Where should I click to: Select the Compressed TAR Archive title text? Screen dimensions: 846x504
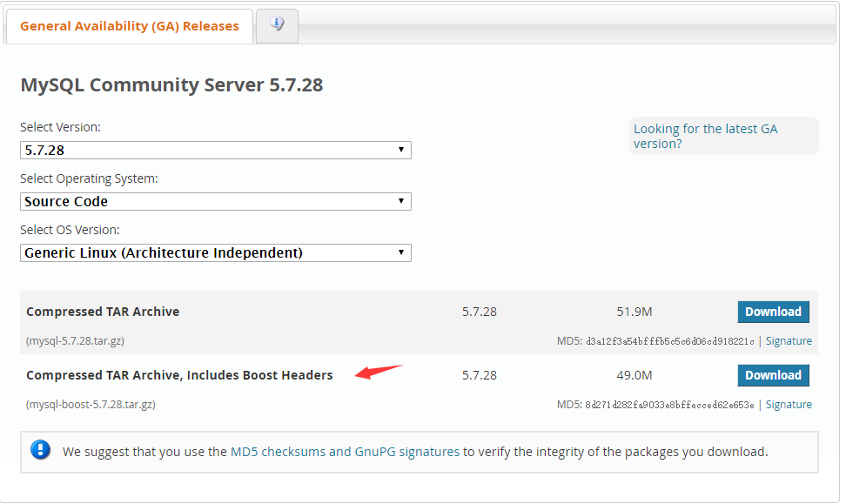point(103,312)
